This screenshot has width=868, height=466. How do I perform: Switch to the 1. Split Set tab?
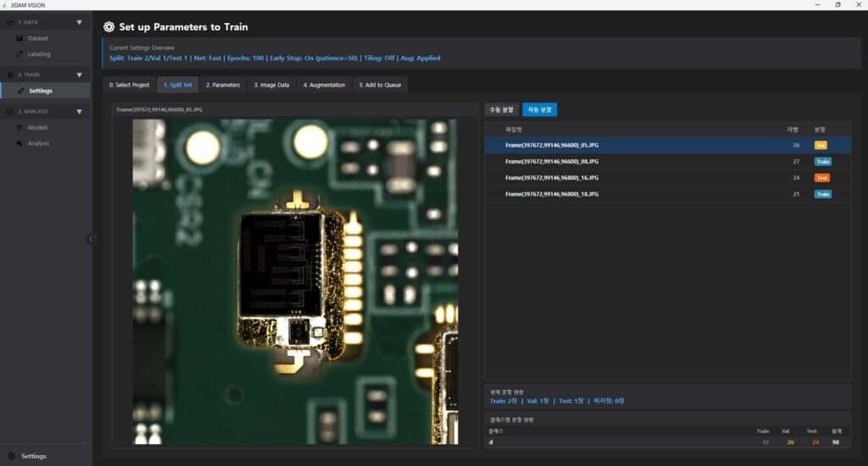[x=178, y=85]
